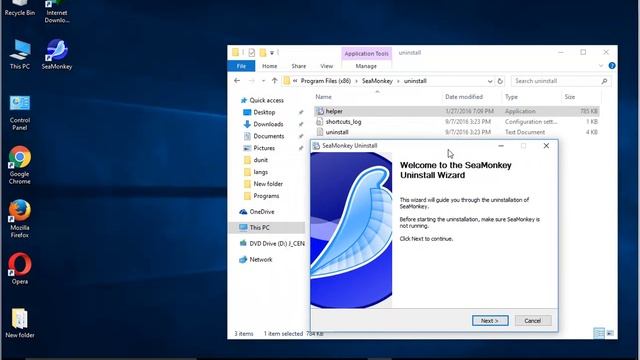Click the Back arrow in File Explorer
The image size is (640, 360).
(237, 81)
